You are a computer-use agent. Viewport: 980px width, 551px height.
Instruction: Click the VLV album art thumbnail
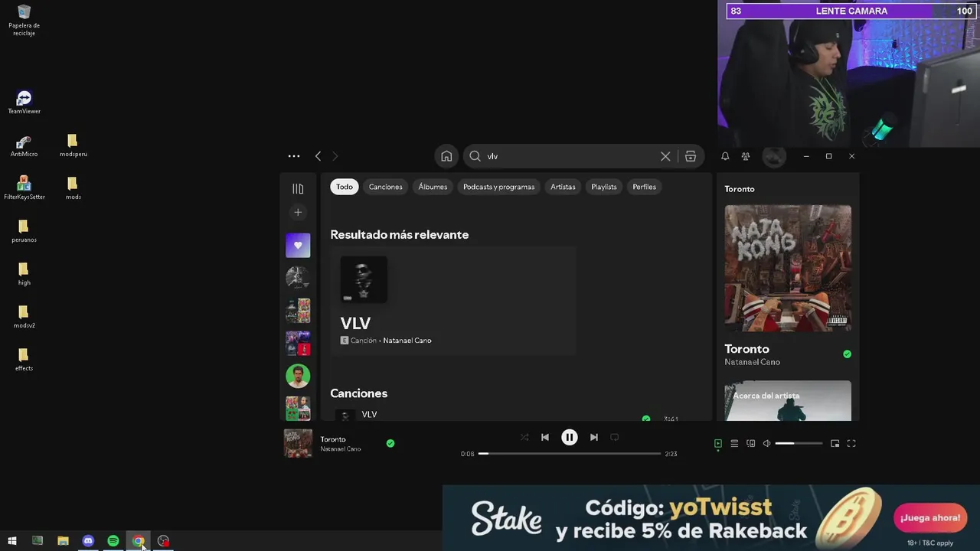364,279
